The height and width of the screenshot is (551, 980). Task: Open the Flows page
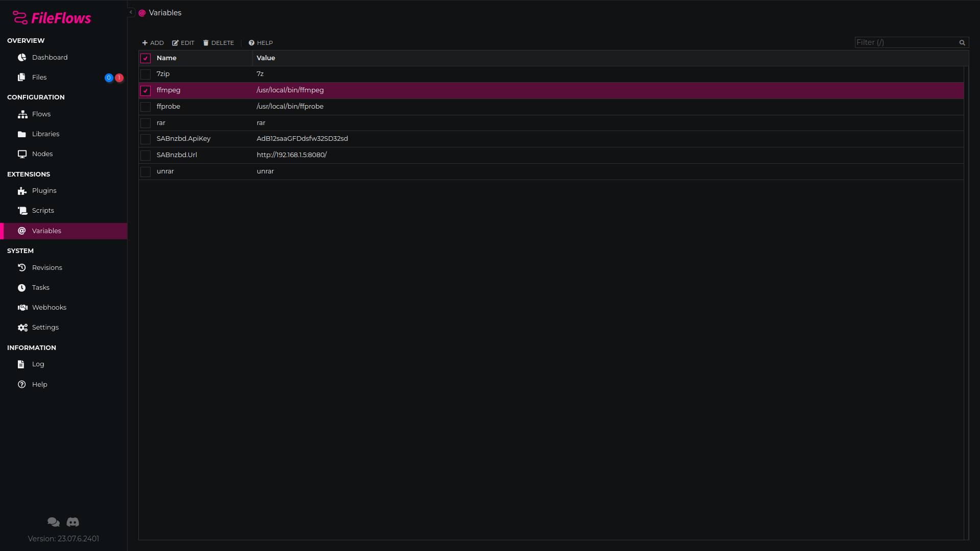(41, 114)
